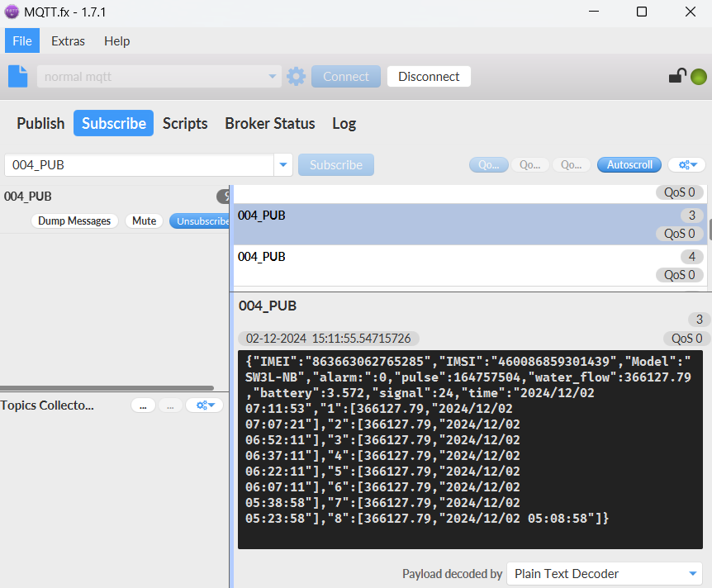Click the Payload decoded by label
Viewport: 712px width, 588px height.
click(452, 574)
